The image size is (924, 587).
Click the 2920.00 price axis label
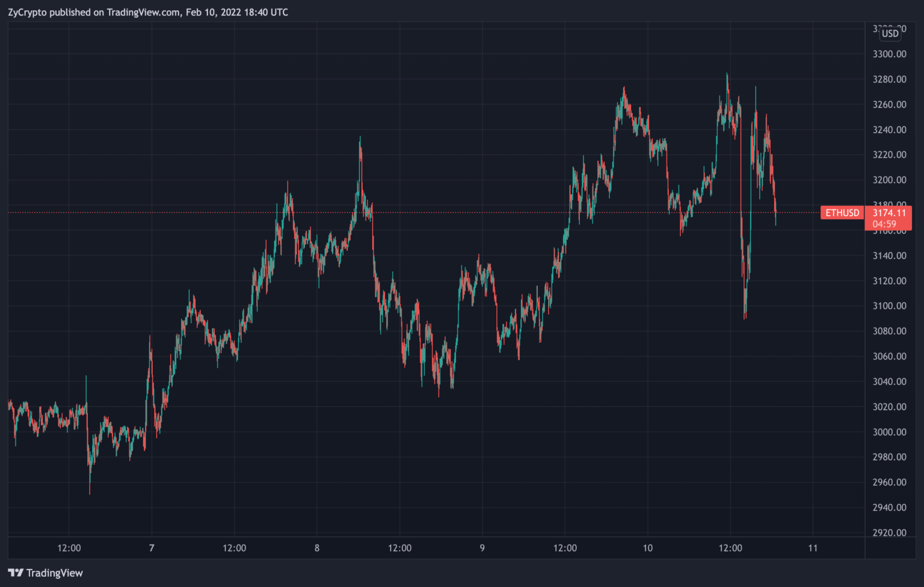[889, 532]
